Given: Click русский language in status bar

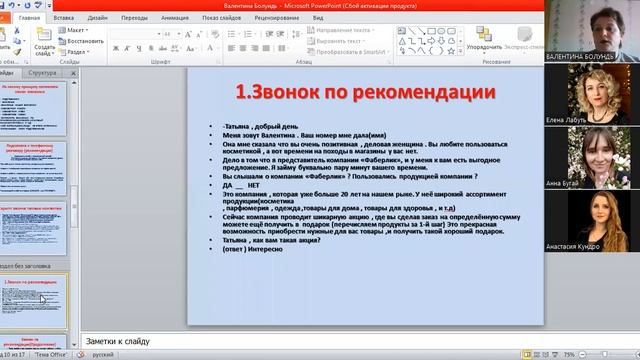Looking at the screenshot, I should [103, 355].
